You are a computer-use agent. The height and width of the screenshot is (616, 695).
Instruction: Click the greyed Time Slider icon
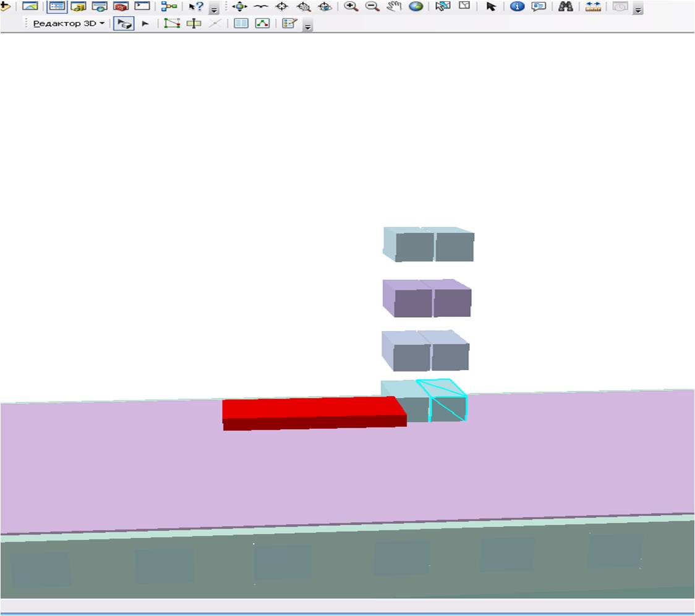click(x=620, y=6)
